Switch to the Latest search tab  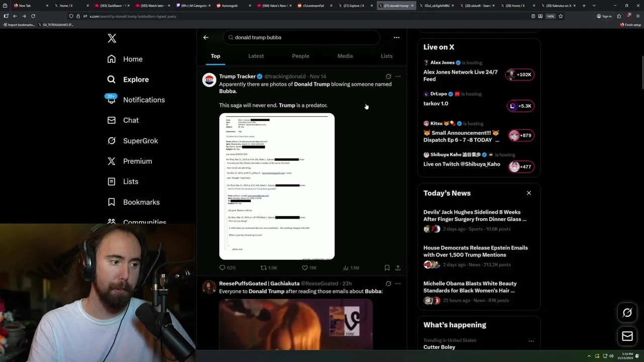(256, 56)
